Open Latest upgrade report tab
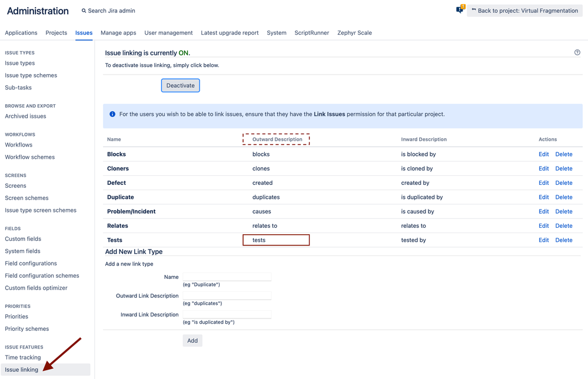Screen dimensions: 588x379 [230, 32]
